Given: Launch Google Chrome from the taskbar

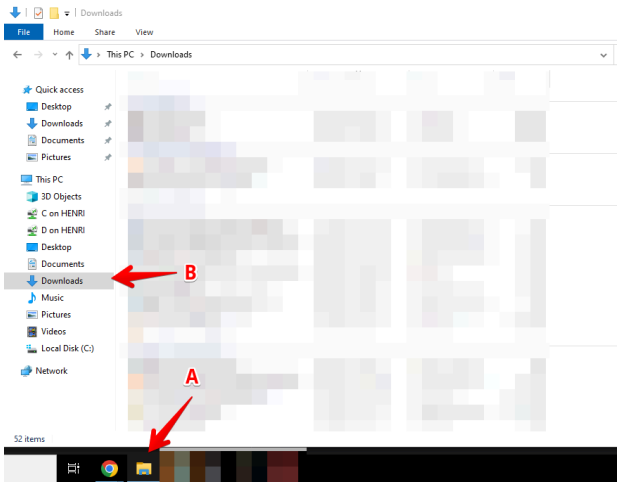Looking at the screenshot, I should coord(109,468).
